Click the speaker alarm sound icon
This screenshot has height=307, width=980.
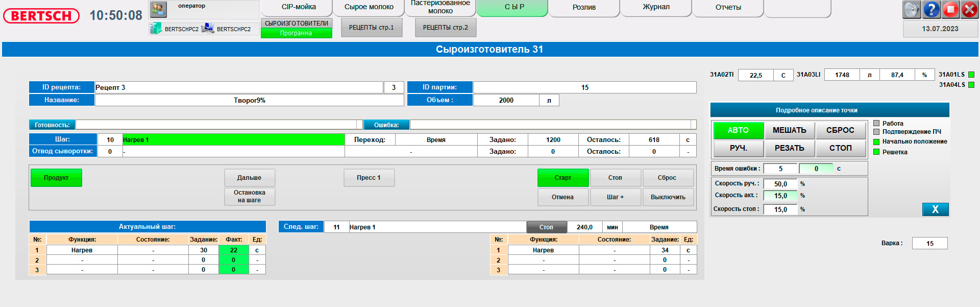click(x=912, y=9)
